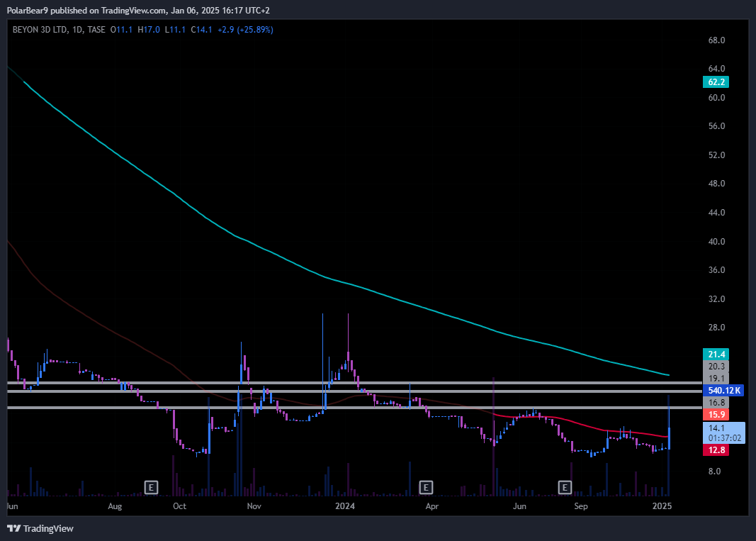Click the earnings E marker near Apr

point(426,487)
